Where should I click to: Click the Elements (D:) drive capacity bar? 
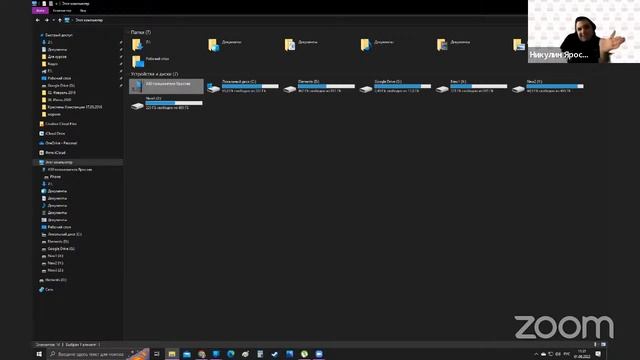pyautogui.click(x=326, y=86)
